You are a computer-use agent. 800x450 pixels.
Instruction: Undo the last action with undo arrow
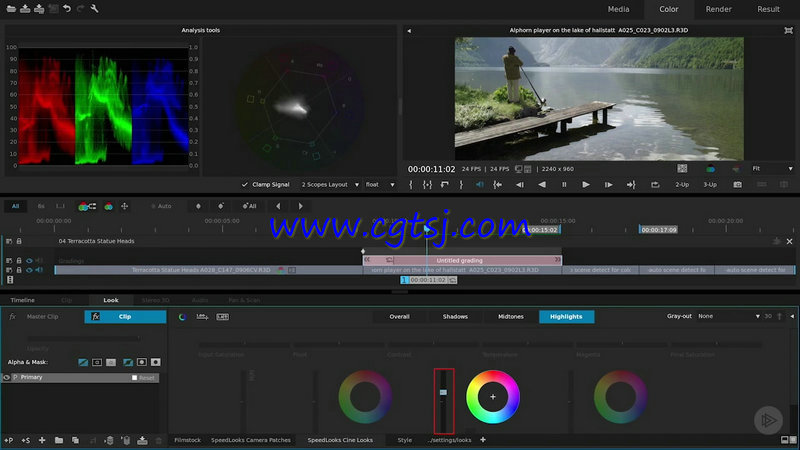point(67,9)
